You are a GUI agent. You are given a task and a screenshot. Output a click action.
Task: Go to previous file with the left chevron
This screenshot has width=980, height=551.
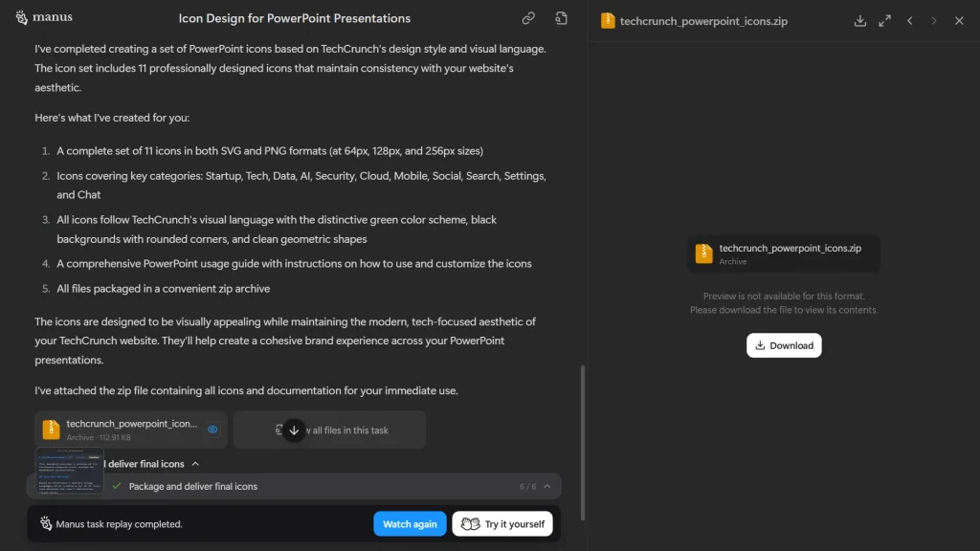coord(909,19)
